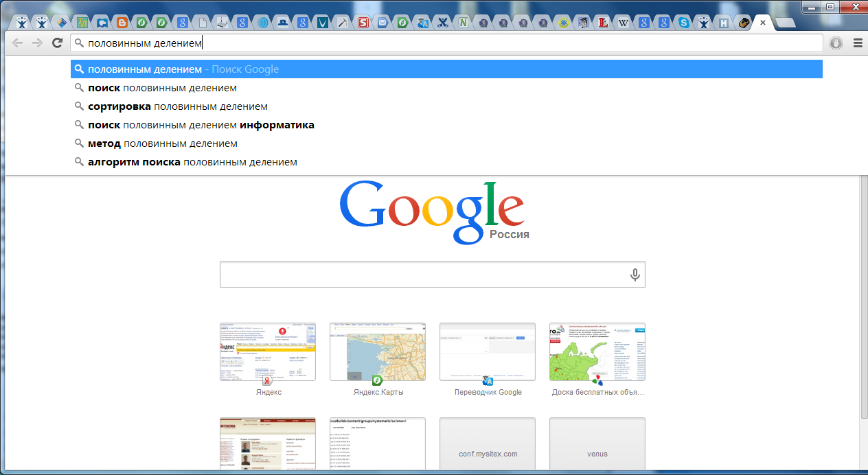Screen dimensions: 868x475
Task: Switch to the letter H icon tab
Action: (724, 23)
